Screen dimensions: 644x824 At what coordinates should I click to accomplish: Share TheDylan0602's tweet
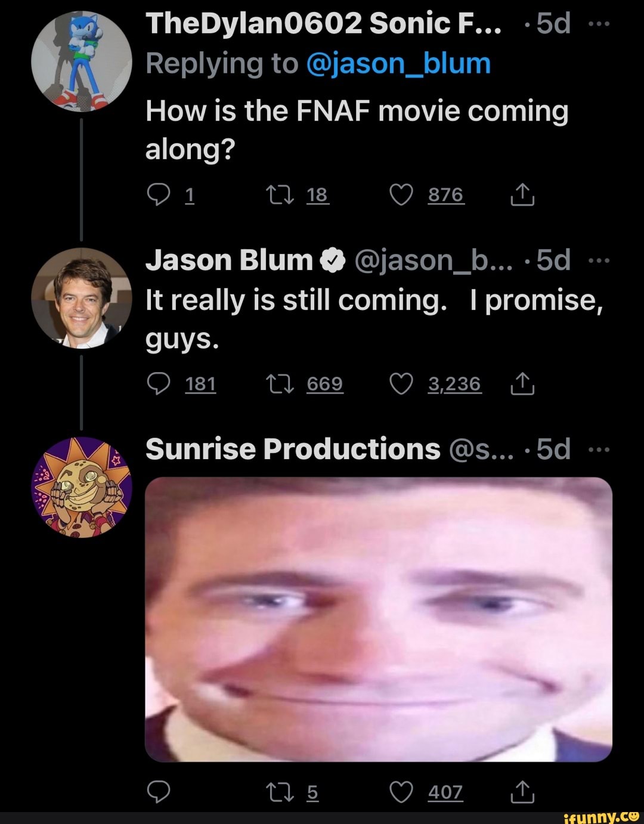click(522, 195)
